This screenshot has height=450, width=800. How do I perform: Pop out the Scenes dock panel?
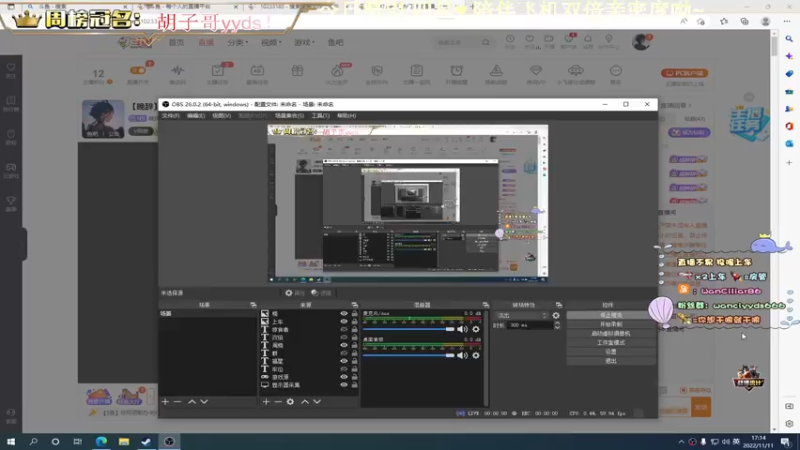click(x=253, y=305)
